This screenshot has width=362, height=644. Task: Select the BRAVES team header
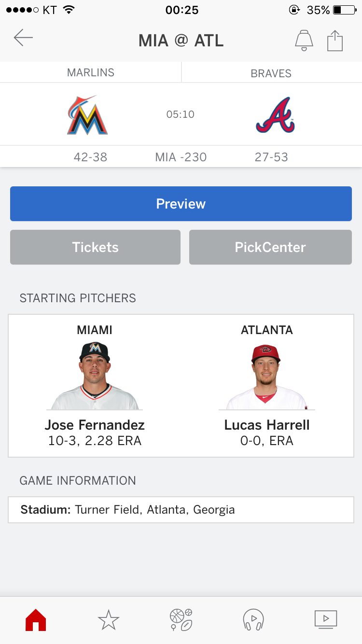271,73
